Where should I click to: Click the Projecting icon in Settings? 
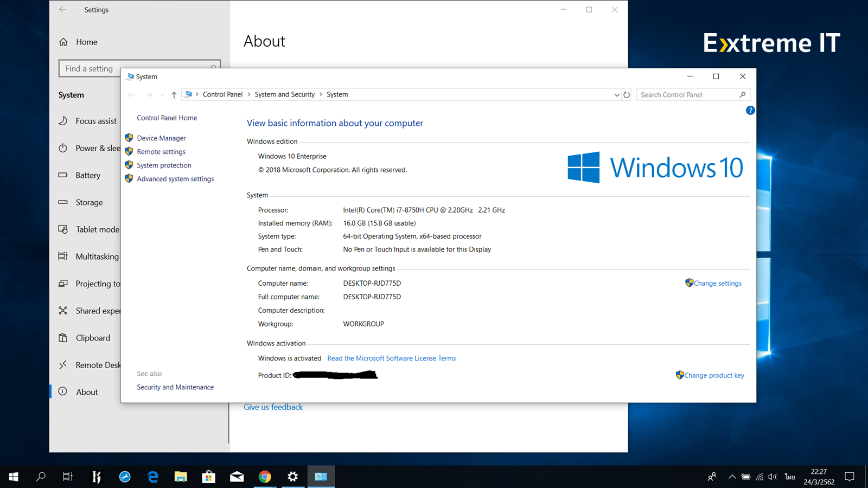click(63, 284)
